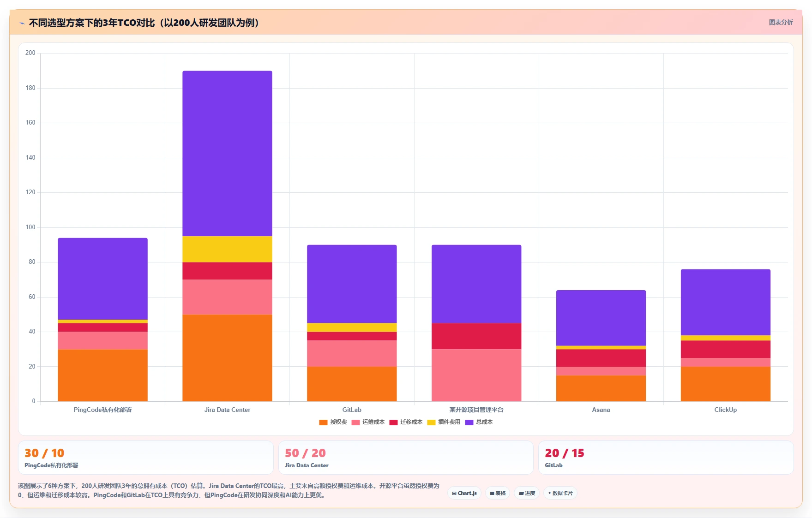Click the "20 / 15" stat card value
This screenshot has height=518, width=812.
[565, 453]
